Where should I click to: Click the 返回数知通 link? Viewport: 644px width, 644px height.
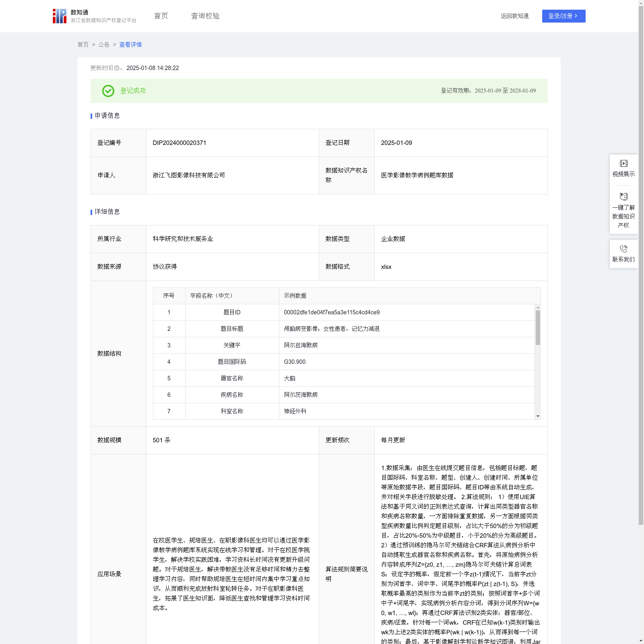(515, 16)
